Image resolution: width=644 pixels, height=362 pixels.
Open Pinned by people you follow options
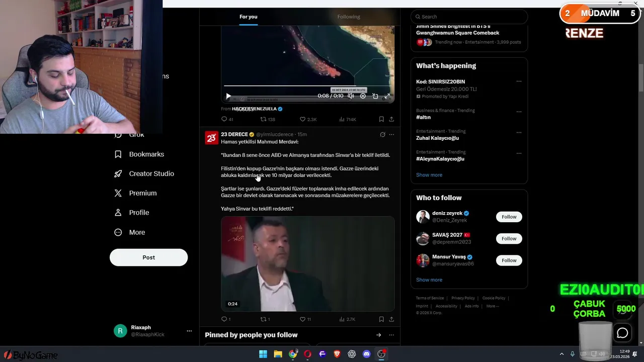point(391,335)
